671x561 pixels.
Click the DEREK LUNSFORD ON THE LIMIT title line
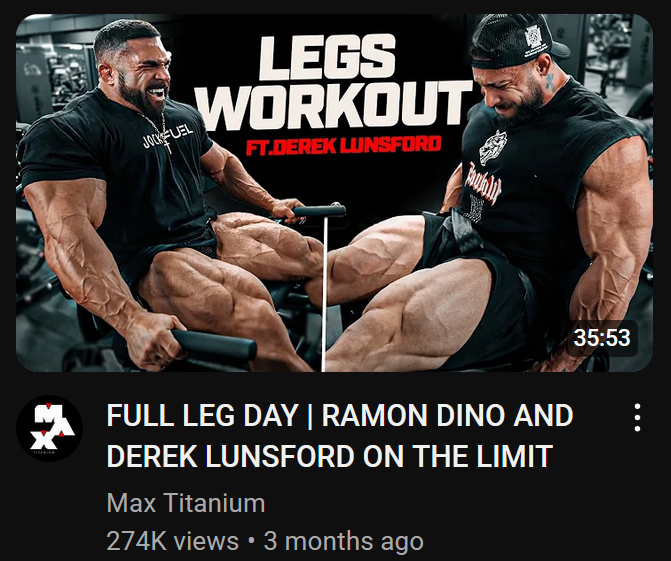coord(330,456)
